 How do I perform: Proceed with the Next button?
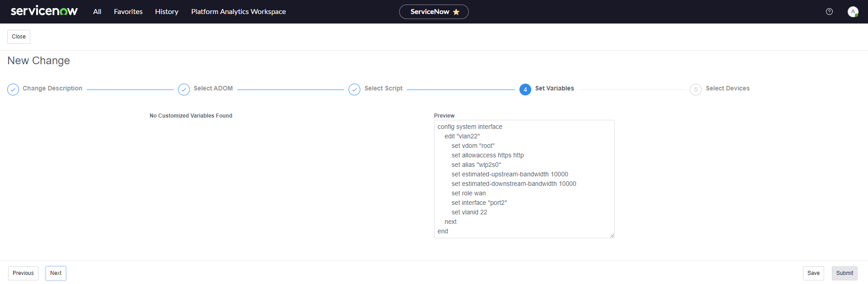[x=56, y=273]
